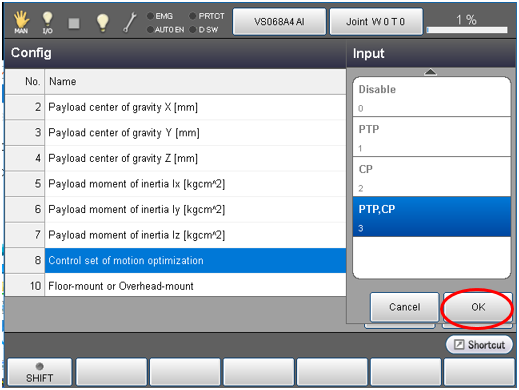Tap the MAN manual mode hand icon
The image size is (519, 390).
coord(21,22)
